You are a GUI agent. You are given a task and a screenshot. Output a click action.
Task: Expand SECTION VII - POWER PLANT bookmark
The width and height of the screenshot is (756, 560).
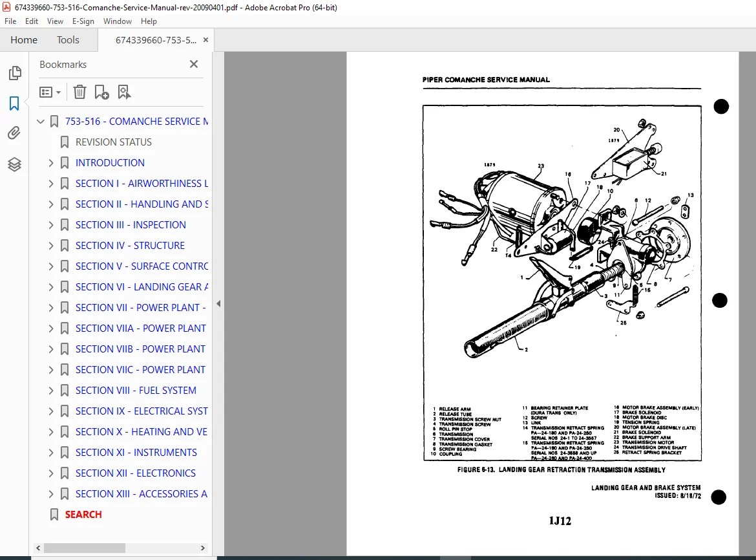pos(51,308)
